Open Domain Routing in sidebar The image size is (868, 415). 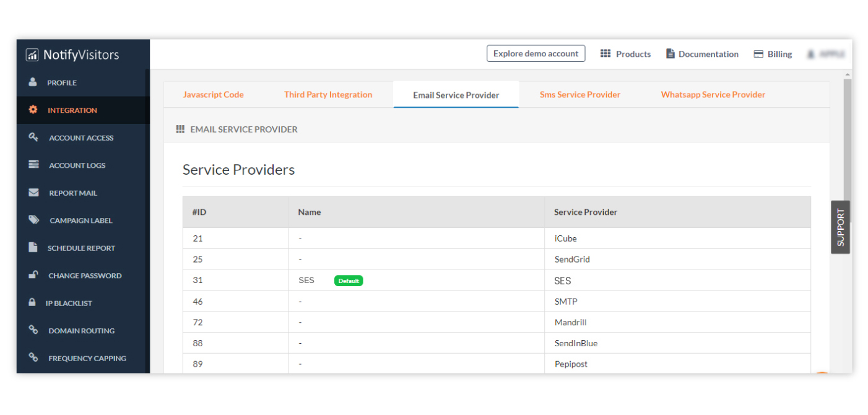[x=83, y=331]
